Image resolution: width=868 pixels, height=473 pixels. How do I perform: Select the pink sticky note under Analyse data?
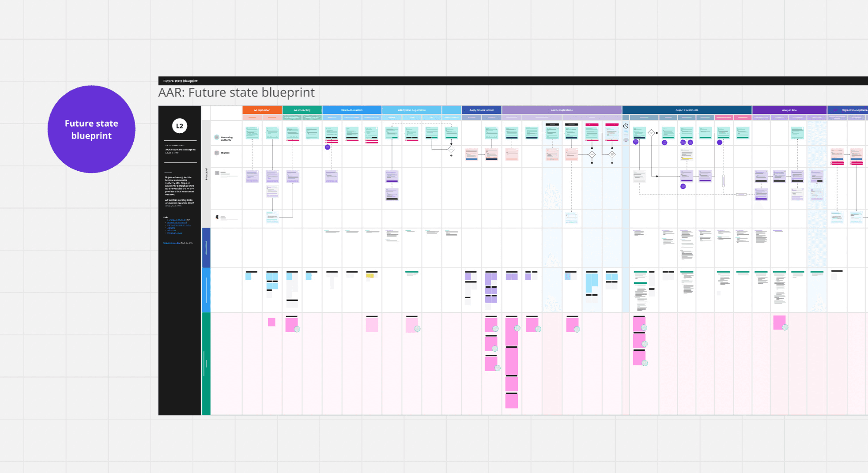click(x=779, y=323)
